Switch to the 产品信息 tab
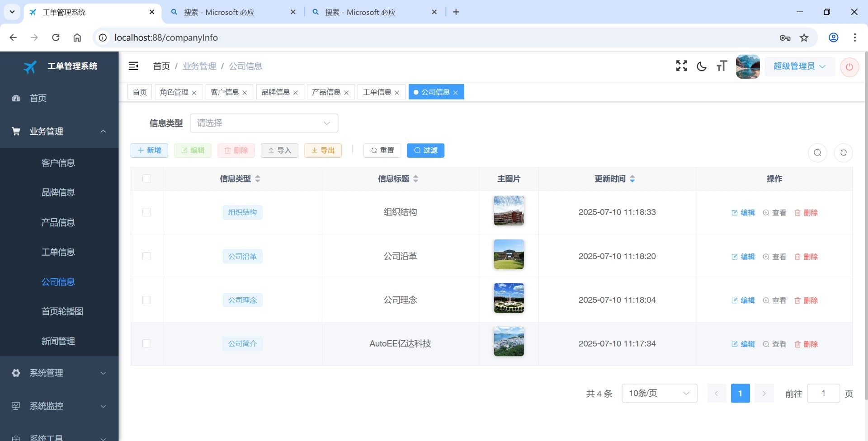 326,92
